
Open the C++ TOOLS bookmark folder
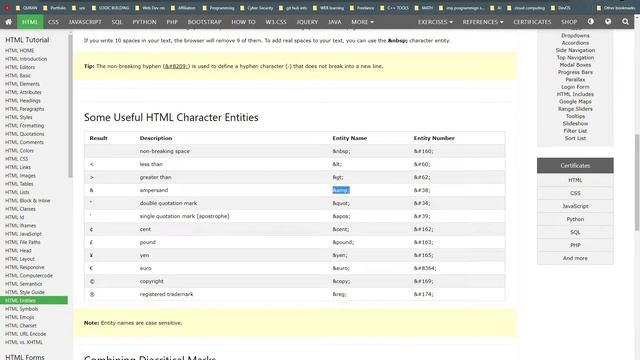click(x=394, y=8)
